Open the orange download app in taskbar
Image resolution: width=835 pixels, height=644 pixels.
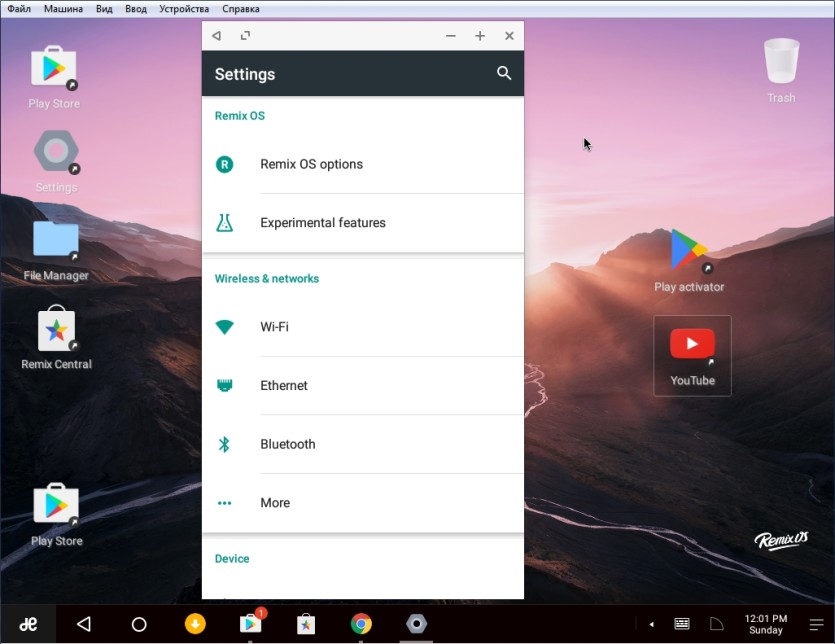(195, 624)
